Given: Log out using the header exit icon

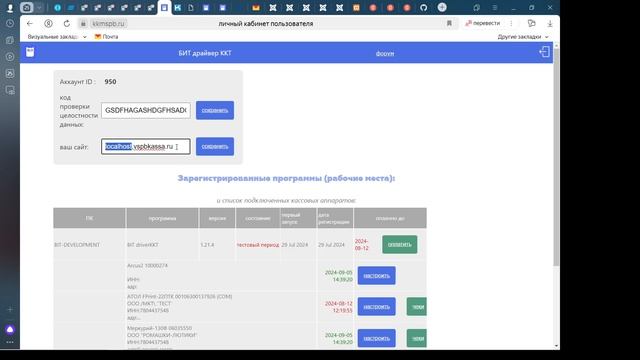Looking at the screenshot, I should [x=544, y=52].
